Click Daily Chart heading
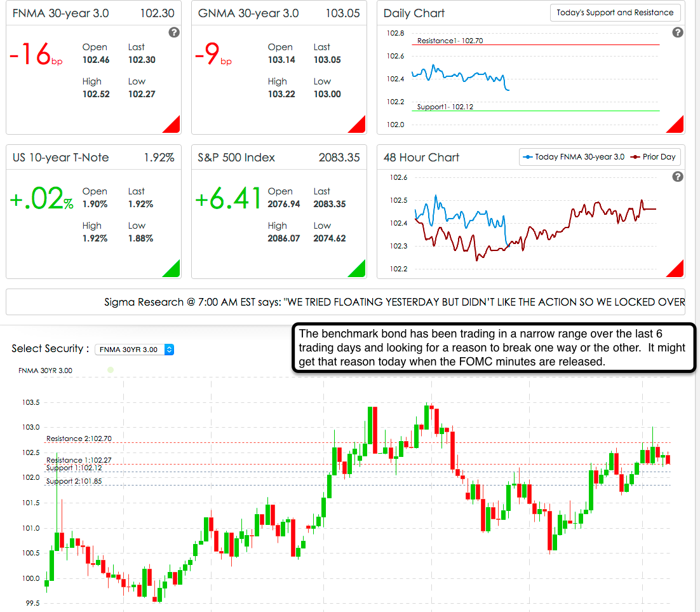The width and height of the screenshot is (700, 612). 414,13
